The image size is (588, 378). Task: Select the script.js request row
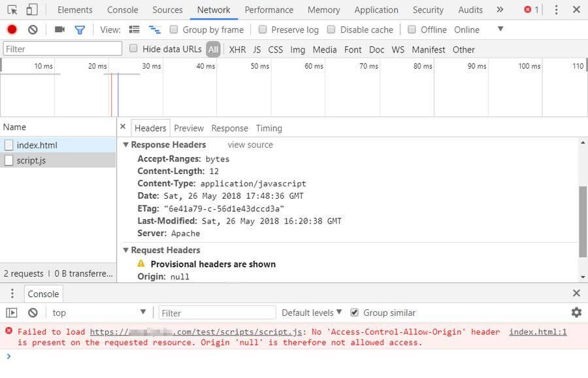[x=58, y=161]
